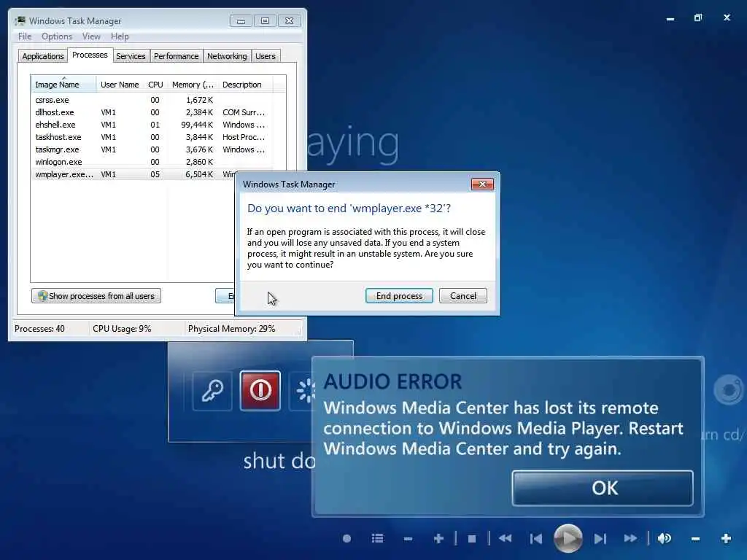This screenshot has height=560, width=747.
Task: Raise volume with the plus button
Action: (726, 539)
